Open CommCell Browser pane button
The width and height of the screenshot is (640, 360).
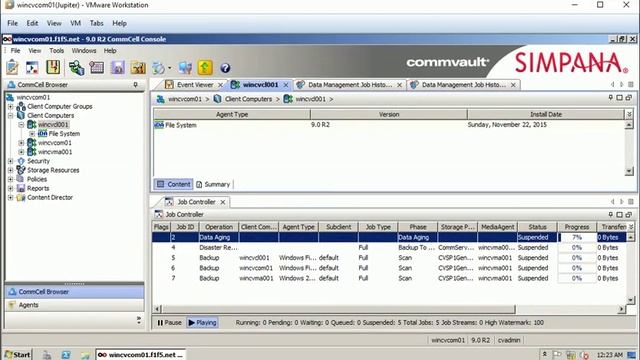click(75, 292)
